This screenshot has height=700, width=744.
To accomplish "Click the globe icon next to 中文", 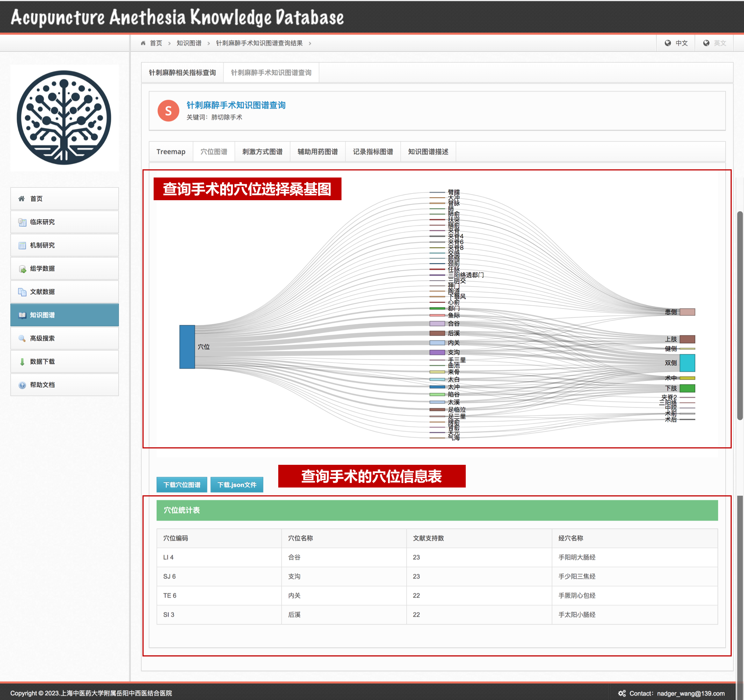I will coord(668,43).
